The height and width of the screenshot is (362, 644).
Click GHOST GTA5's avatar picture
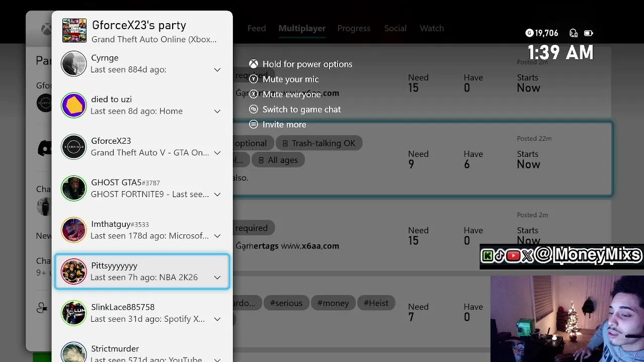tap(74, 189)
